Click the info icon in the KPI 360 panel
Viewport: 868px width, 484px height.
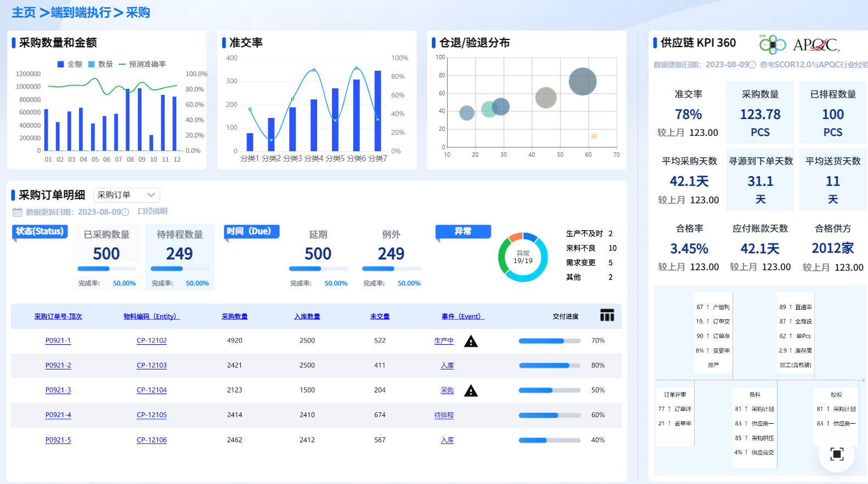tap(752, 65)
